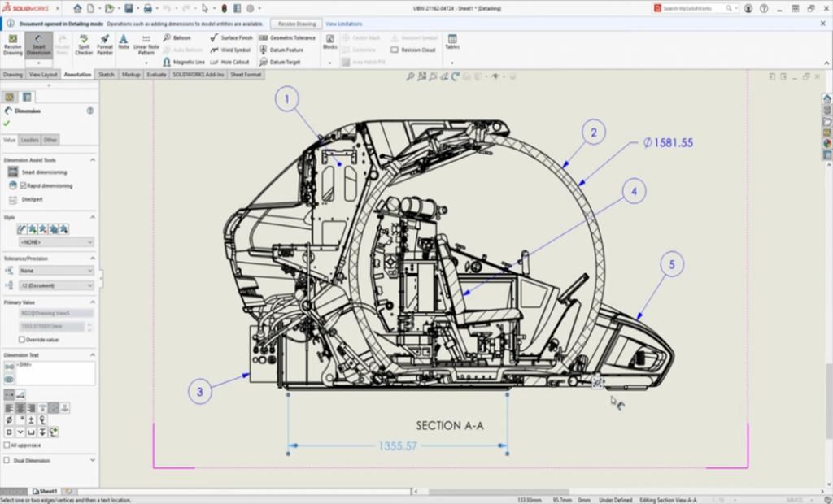
Task: Select the Sheet1 tab at the bottom
Action: (x=45, y=491)
